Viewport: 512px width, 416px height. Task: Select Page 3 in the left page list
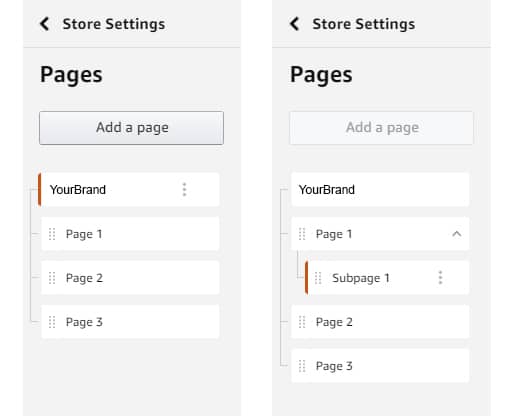130,322
